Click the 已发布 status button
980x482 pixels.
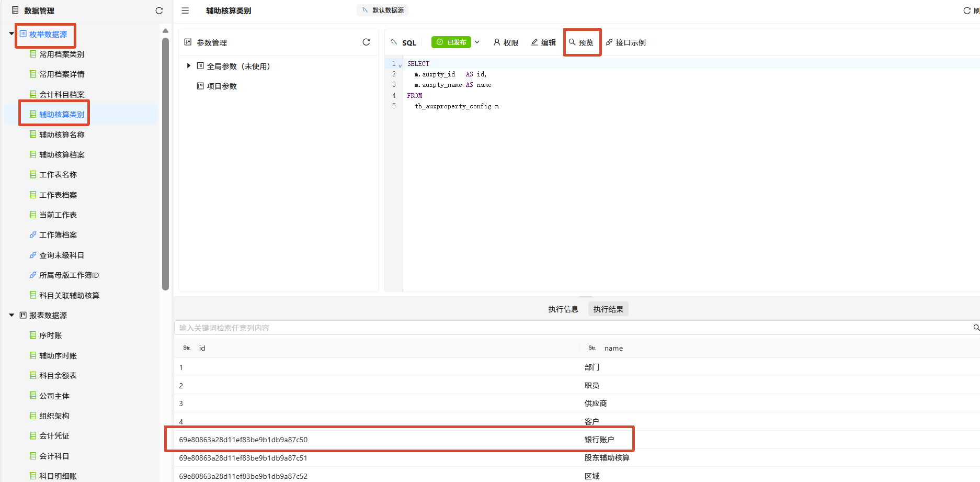pyautogui.click(x=451, y=42)
